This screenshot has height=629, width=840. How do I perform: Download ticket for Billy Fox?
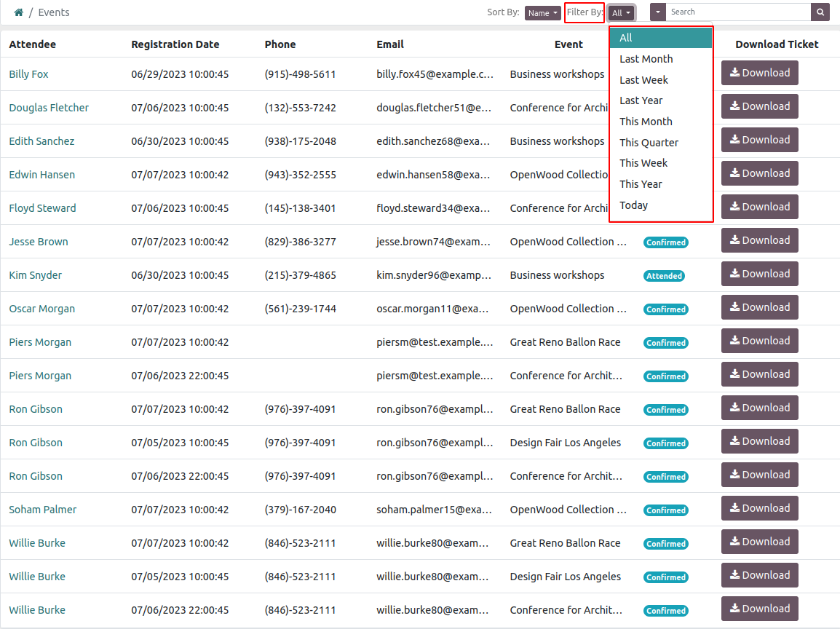tap(760, 73)
